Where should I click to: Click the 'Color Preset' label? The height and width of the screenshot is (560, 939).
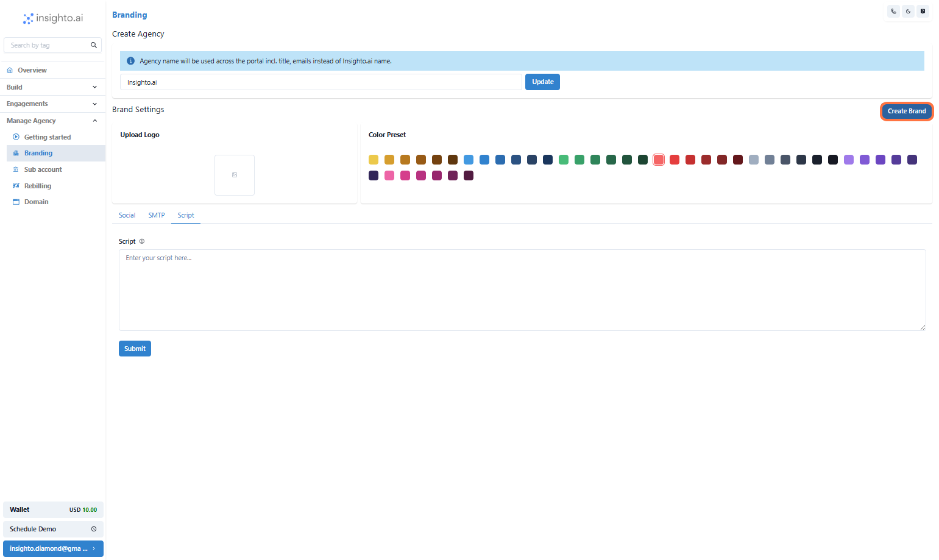(x=387, y=135)
